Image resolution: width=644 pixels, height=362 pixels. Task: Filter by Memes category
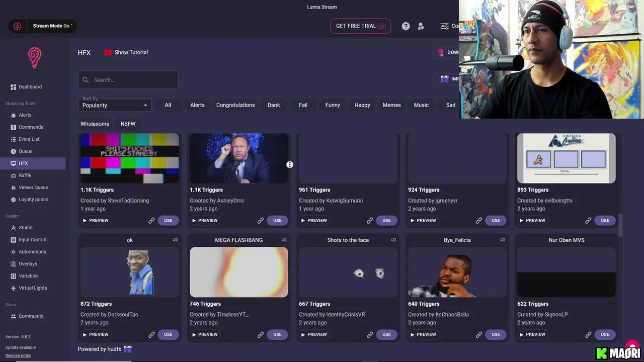(391, 105)
